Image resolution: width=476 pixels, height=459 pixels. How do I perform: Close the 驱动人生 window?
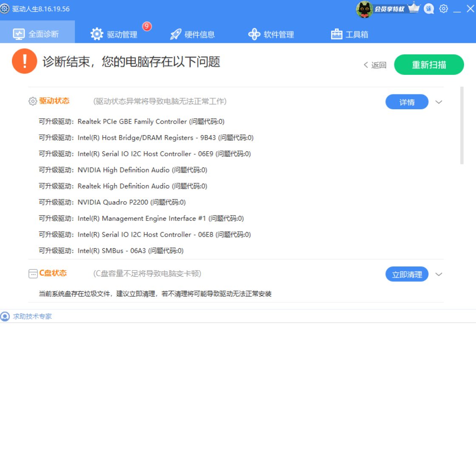click(x=470, y=8)
